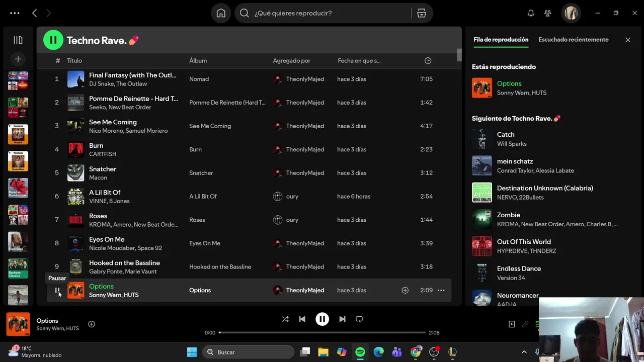This screenshot has width=644, height=362.
Task: Click the track list vertical scrollbar
Action: point(459,55)
